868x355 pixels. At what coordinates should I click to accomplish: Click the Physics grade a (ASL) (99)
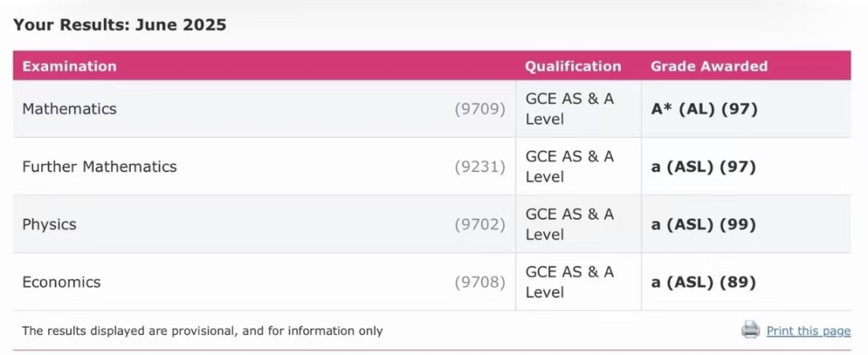click(x=703, y=225)
